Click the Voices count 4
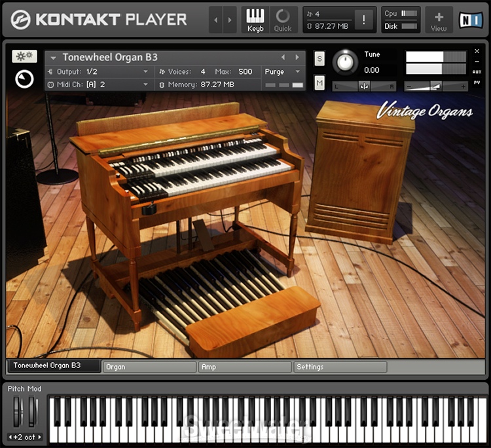The height and width of the screenshot is (448, 491). pyautogui.click(x=203, y=72)
